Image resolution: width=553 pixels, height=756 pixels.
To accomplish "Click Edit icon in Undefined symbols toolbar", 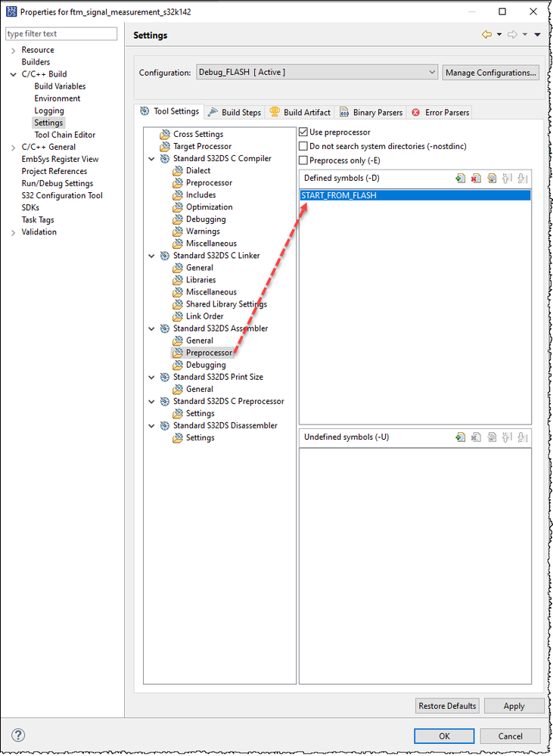I will click(491, 437).
